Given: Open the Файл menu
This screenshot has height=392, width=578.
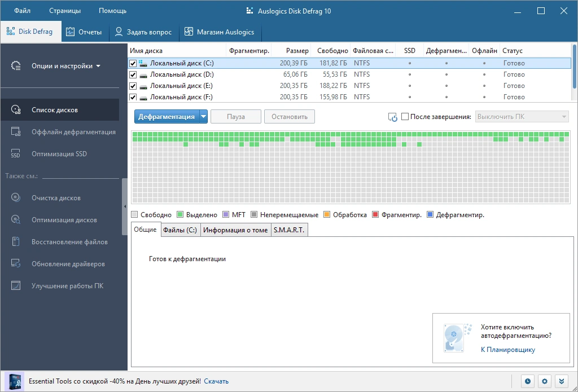Looking at the screenshot, I should [x=22, y=11].
